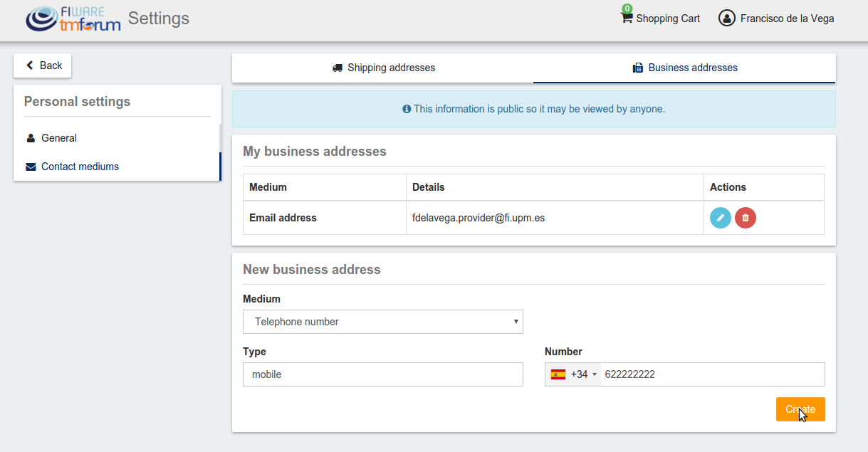
Task: Focus the Type input field
Action: pos(383,374)
